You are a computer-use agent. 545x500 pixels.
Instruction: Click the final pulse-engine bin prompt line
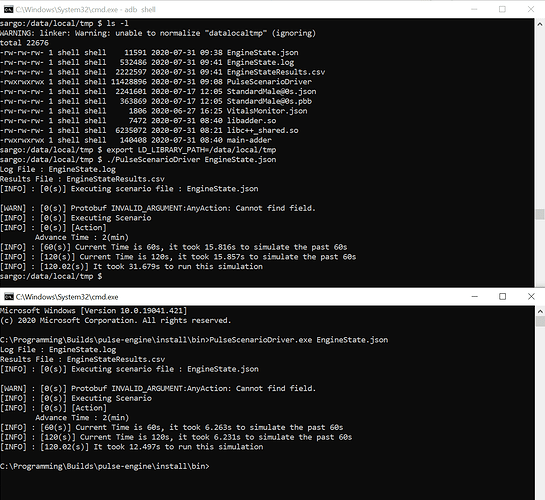pyautogui.click(x=105, y=466)
